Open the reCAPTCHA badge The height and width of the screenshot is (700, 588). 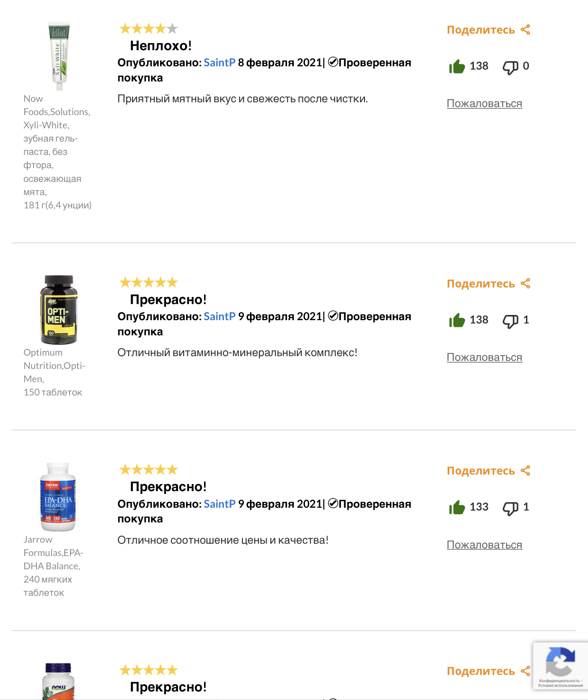pyautogui.click(x=560, y=665)
